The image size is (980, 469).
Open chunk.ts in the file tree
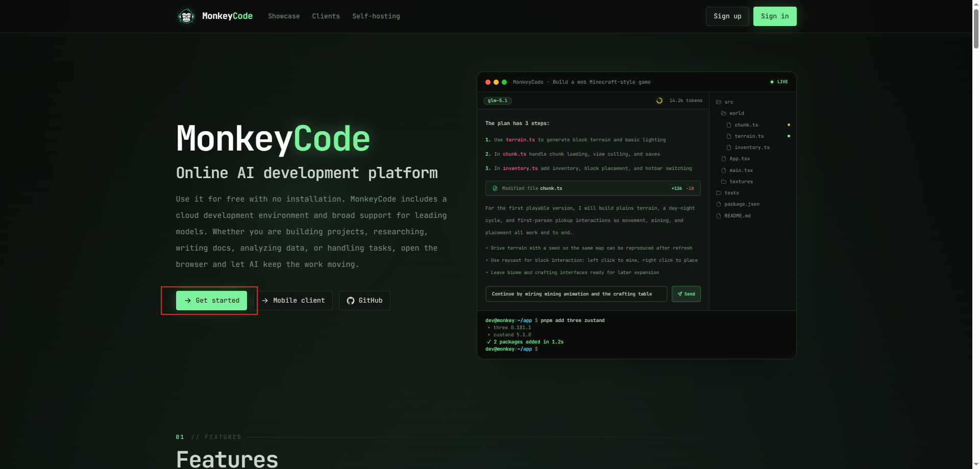pos(746,125)
